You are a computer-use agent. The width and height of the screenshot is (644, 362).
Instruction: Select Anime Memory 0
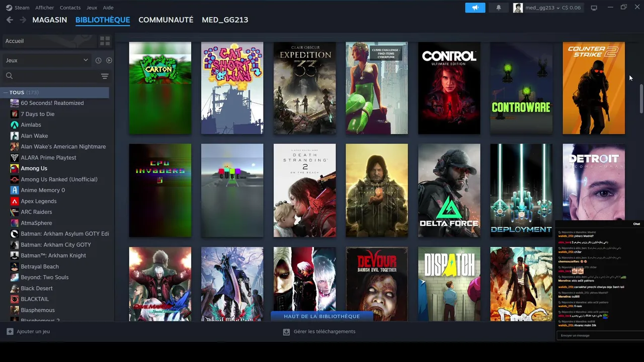[x=43, y=190]
